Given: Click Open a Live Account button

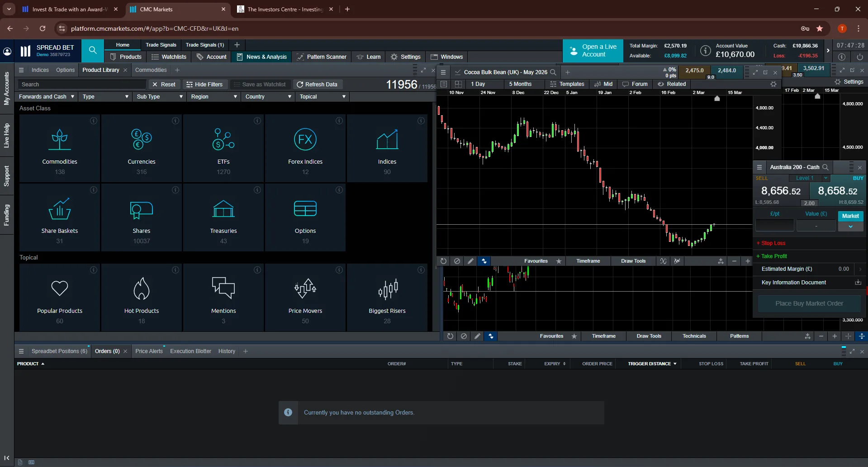Looking at the screenshot, I should [x=593, y=51].
